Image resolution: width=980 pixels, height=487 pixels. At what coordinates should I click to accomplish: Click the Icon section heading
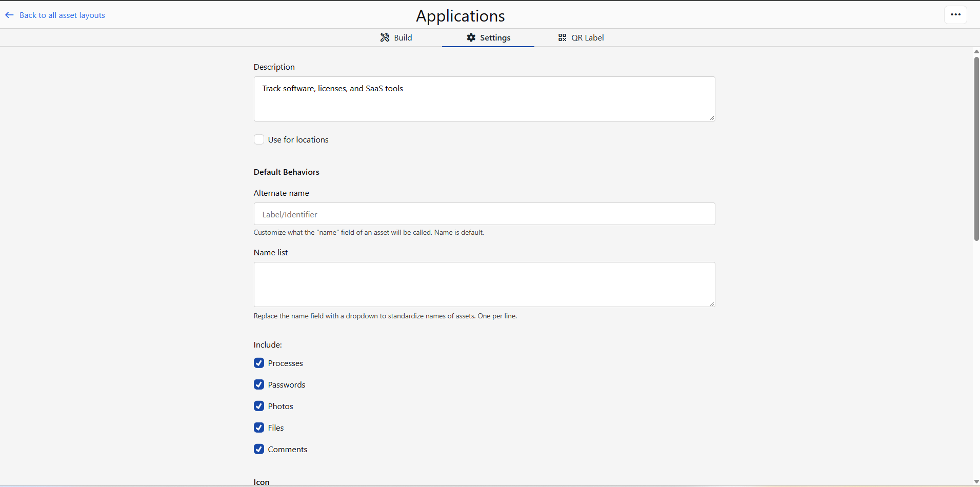(262, 482)
